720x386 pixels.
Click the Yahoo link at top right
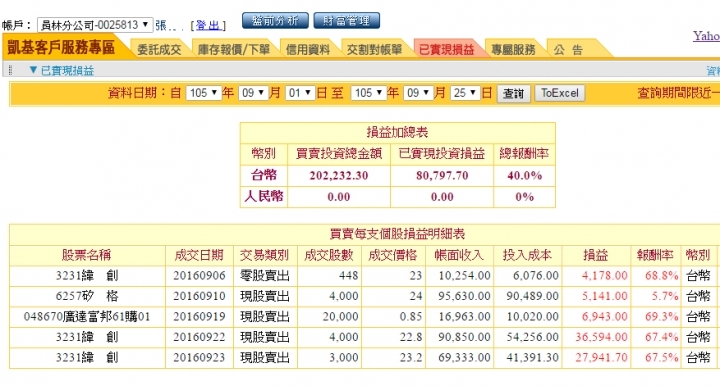pyautogui.click(x=706, y=36)
